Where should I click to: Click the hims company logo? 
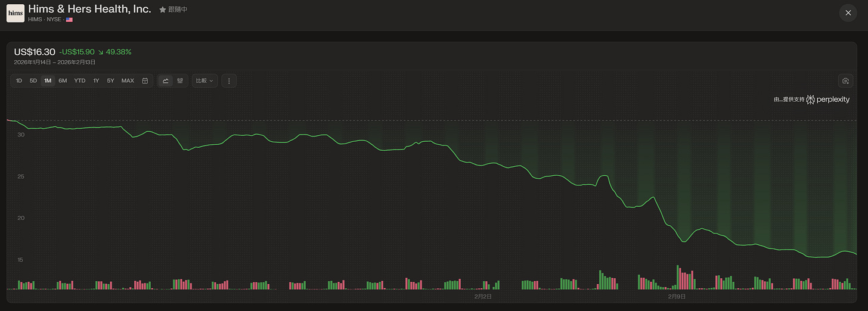[x=15, y=13]
